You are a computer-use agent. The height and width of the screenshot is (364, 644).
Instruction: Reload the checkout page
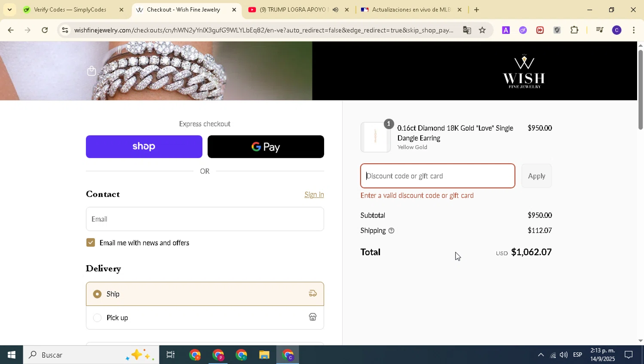pyautogui.click(x=45, y=30)
